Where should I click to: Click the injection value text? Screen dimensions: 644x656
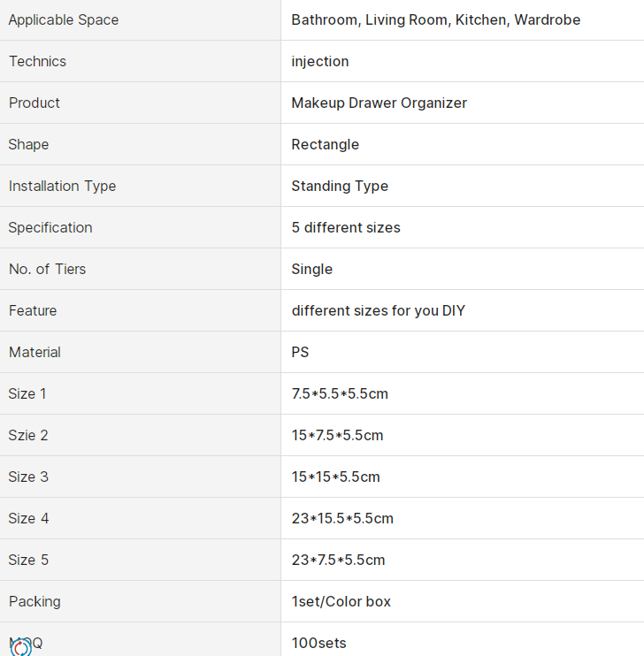pyautogui.click(x=320, y=62)
